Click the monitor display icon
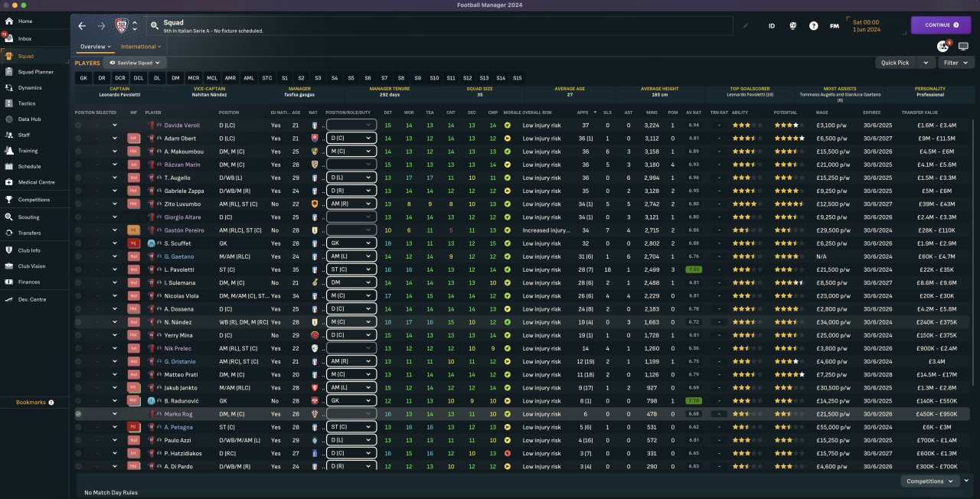 tap(963, 47)
